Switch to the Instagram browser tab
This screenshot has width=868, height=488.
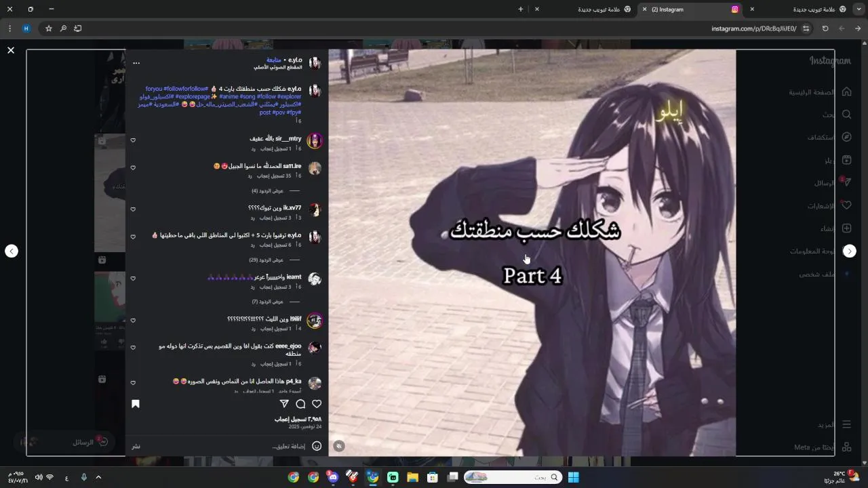pyautogui.click(x=692, y=9)
